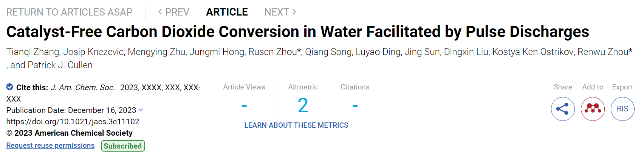The image size is (644, 155).
Task: Open Request reuse permissions link
Action: point(50,146)
